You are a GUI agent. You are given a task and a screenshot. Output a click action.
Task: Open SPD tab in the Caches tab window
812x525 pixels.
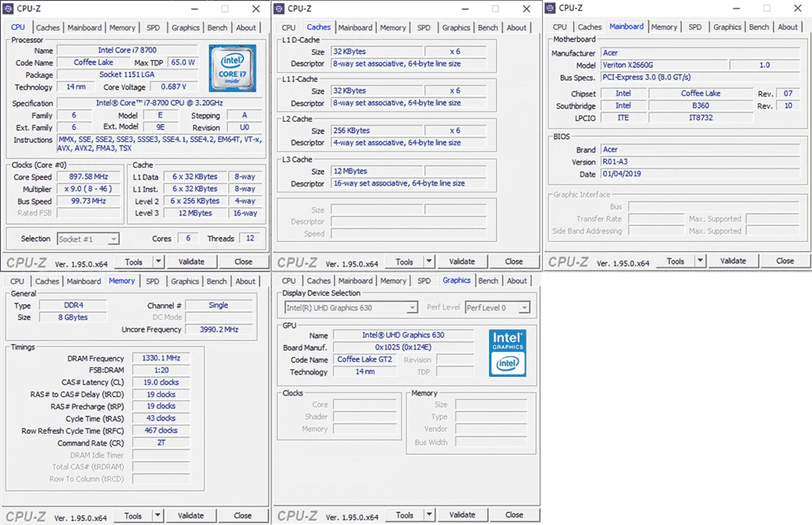pyautogui.click(x=424, y=27)
